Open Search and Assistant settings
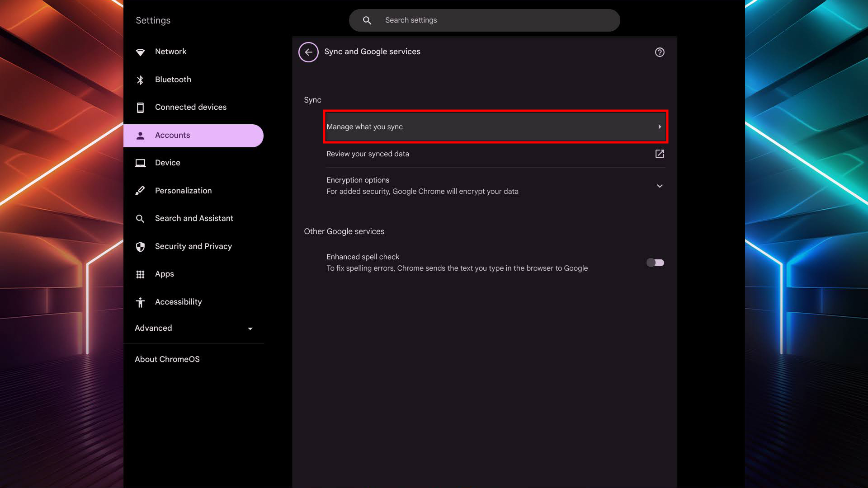The image size is (868, 488). click(194, 218)
